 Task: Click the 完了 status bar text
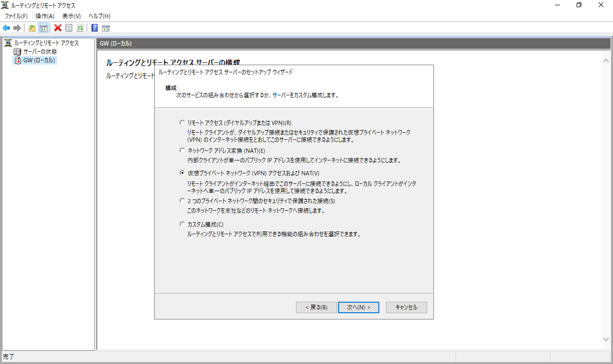[x=9, y=357]
